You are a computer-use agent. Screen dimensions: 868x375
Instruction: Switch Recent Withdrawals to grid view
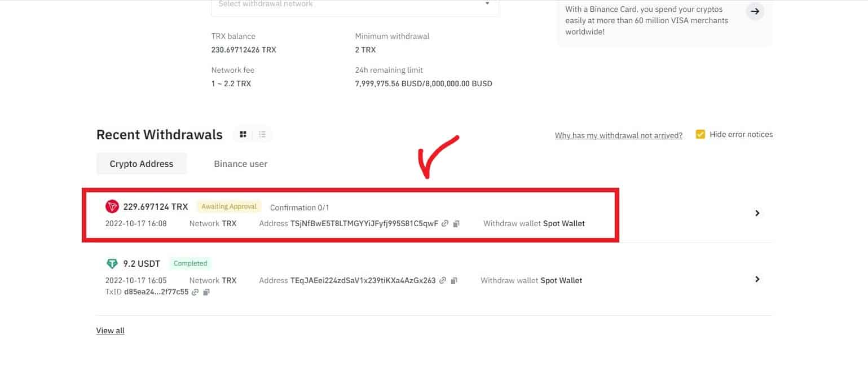[x=243, y=134]
